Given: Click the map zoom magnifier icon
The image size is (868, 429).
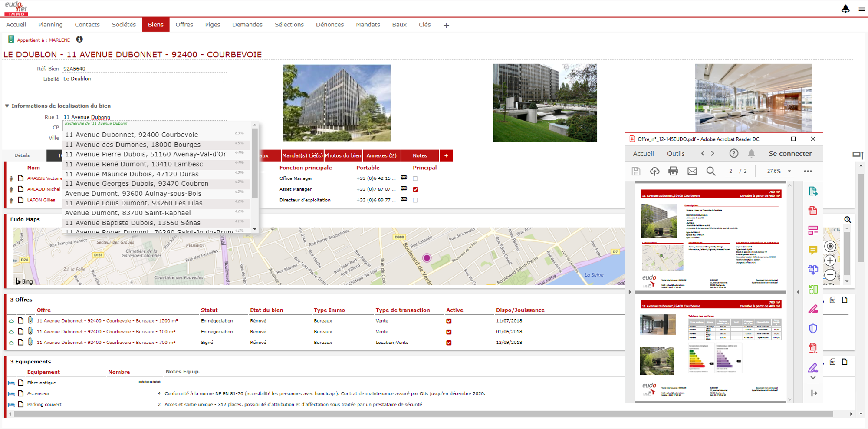Looking at the screenshot, I should pyautogui.click(x=847, y=220).
